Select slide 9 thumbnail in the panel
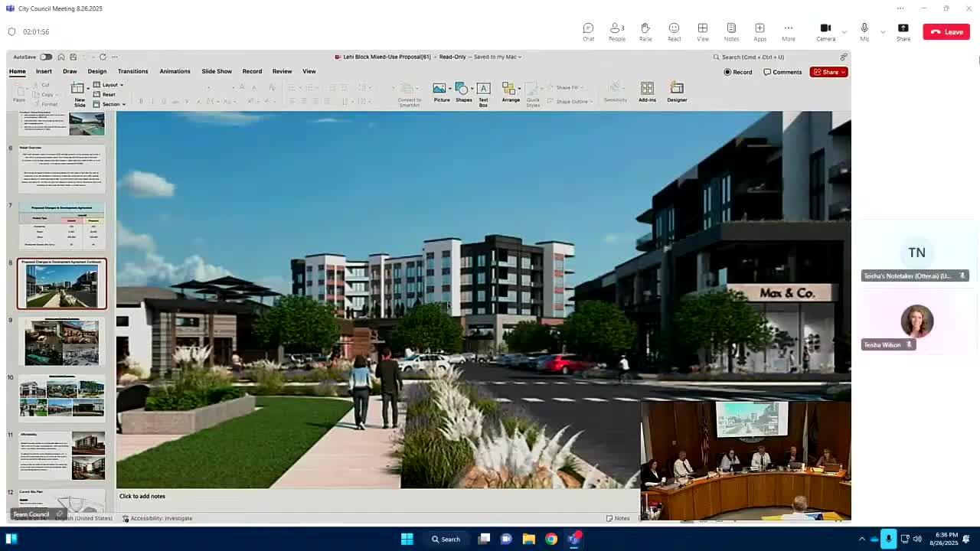Image resolution: width=980 pixels, height=551 pixels. [x=61, y=342]
